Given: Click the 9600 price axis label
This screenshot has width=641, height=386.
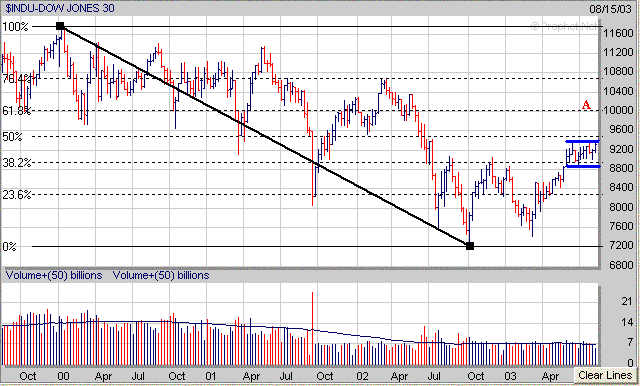Looking at the screenshot, I should pos(621,129).
